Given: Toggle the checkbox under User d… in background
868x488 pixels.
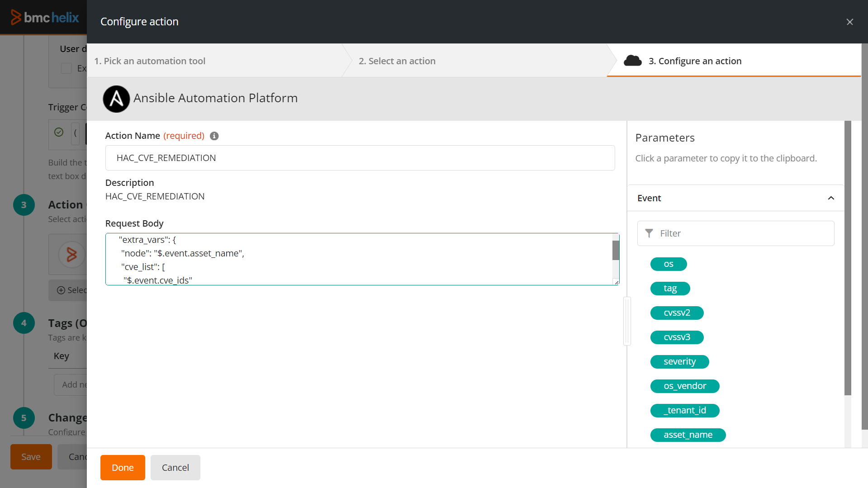Looking at the screenshot, I should (x=66, y=68).
